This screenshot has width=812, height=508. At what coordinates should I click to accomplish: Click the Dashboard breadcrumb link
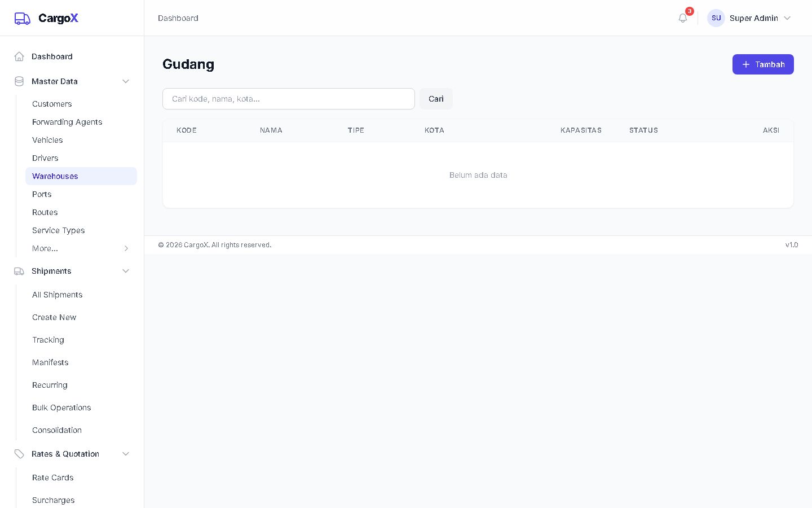click(x=178, y=18)
